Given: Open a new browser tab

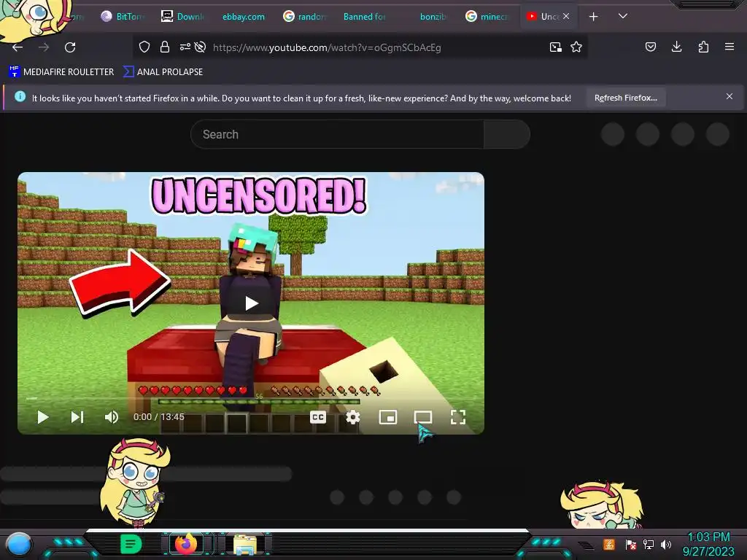Looking at the screenshot, I should click(x=593, y=17).
